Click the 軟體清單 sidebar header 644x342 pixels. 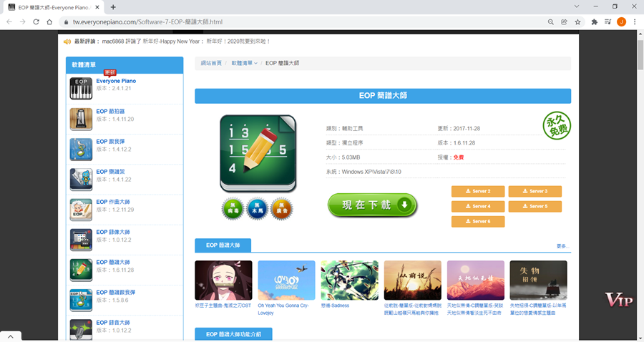[x=125, y=65]
